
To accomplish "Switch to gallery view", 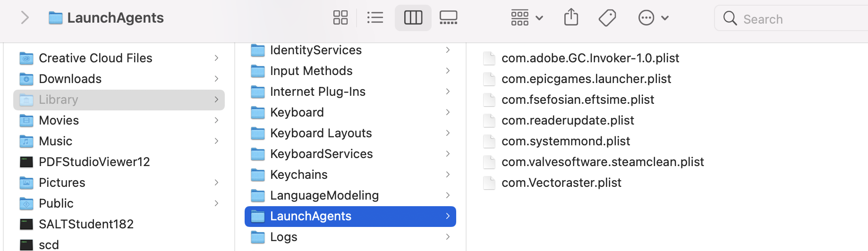I will [x=448, y=18].
